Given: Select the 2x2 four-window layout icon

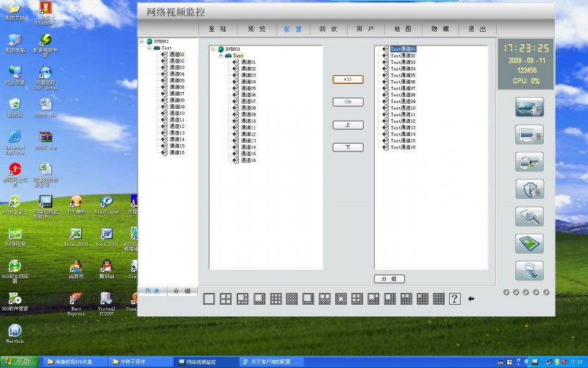Looking at the screenshot, I should 226,299.
